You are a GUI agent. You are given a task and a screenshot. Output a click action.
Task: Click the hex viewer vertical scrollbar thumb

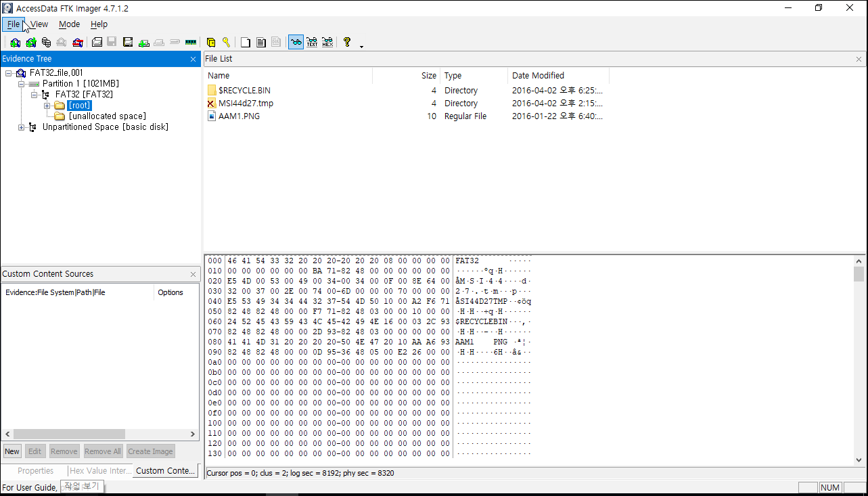[x=859, y=274]
